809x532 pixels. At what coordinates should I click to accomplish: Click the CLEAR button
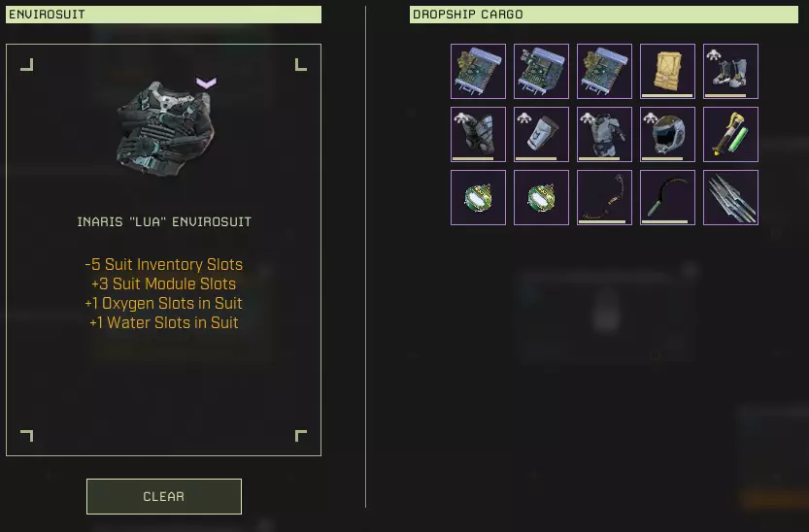click(164, 496)
